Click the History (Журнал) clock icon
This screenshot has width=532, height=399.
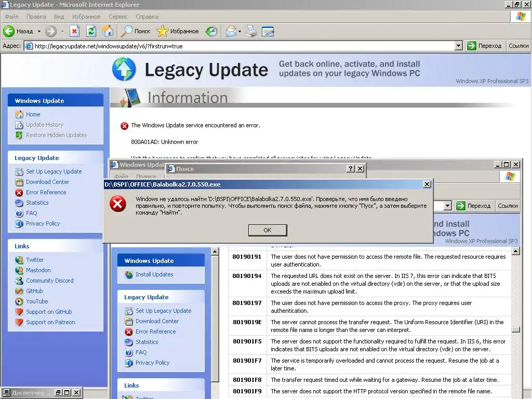[x=211, y=31]
